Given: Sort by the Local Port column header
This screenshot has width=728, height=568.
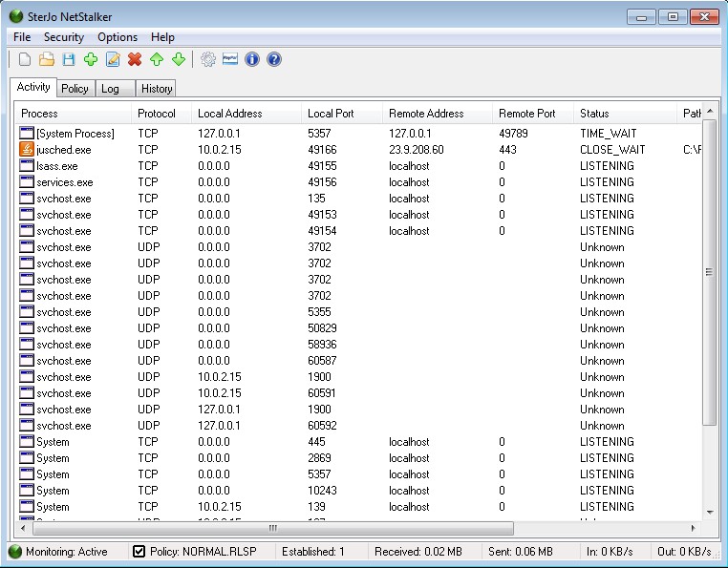Looking at the screenshot, I should (331, 114).
